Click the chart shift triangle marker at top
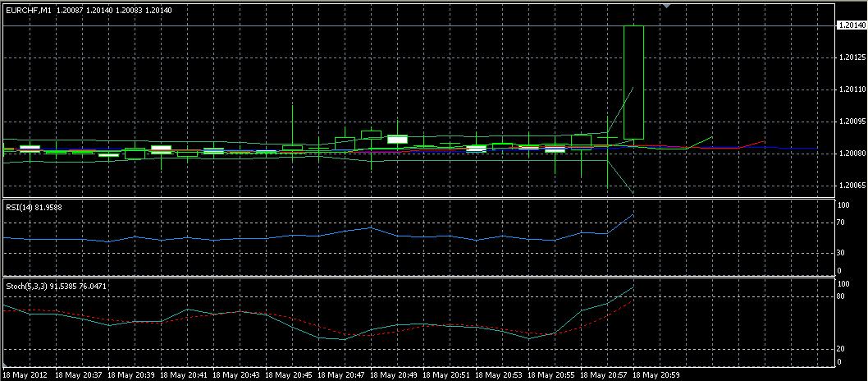Viewport: 868px width, 381px height. [667, 5]
